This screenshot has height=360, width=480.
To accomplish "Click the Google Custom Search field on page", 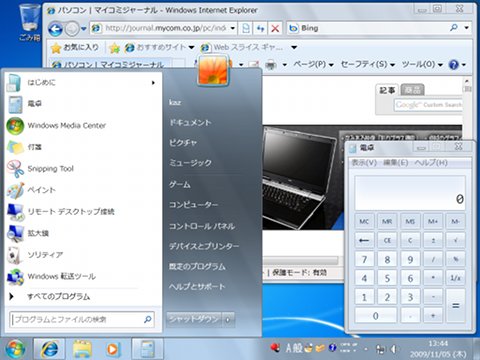I will coord(429,105).
